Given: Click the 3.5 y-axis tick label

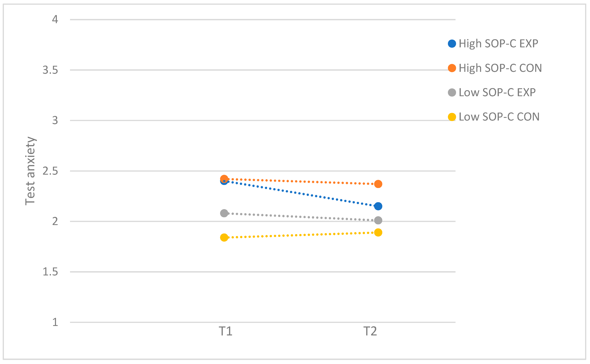Looking at the screenshot, I should tap(50, 70).
